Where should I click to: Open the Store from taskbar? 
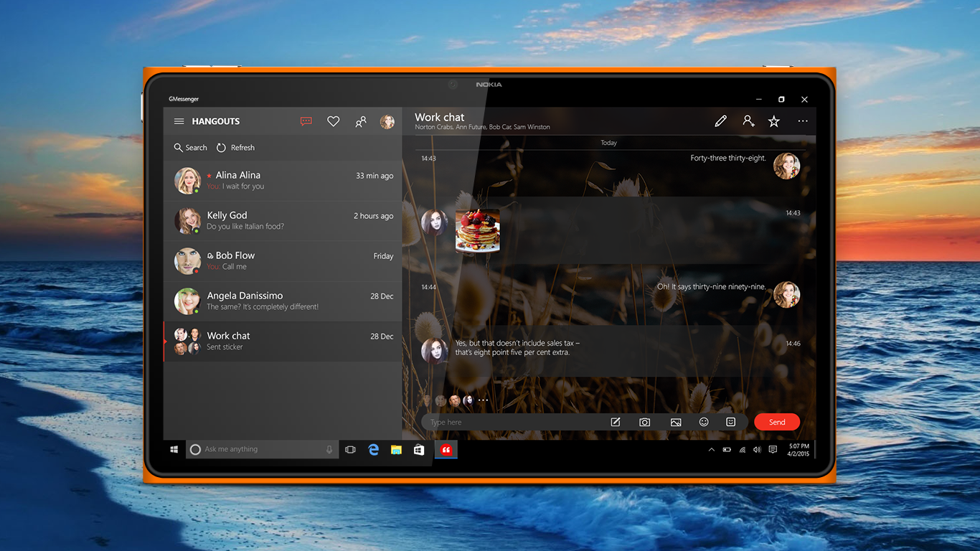419,449
